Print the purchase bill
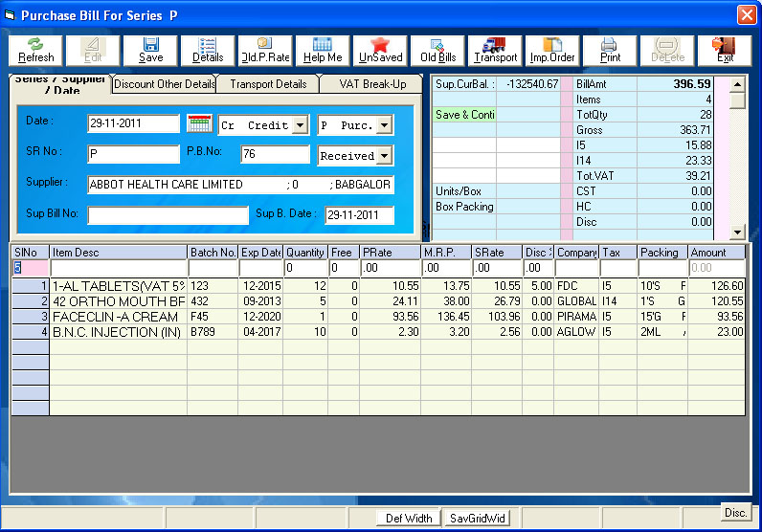The image size is (762, 532). (x=610, y=51)
